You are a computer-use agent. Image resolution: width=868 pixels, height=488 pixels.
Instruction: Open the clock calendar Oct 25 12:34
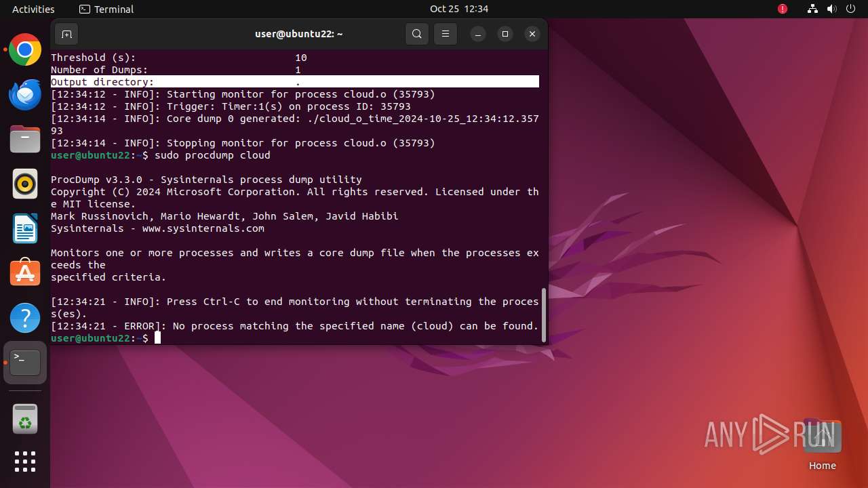459,9
